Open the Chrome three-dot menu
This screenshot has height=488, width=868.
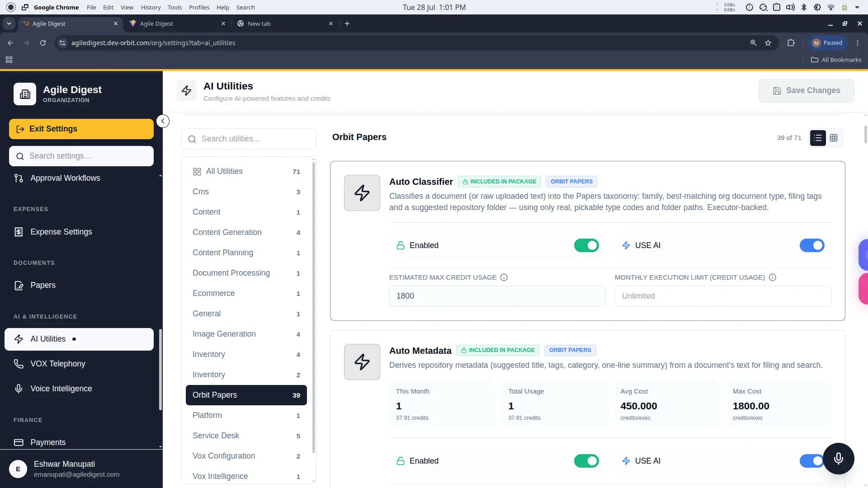tap(858, 43)
